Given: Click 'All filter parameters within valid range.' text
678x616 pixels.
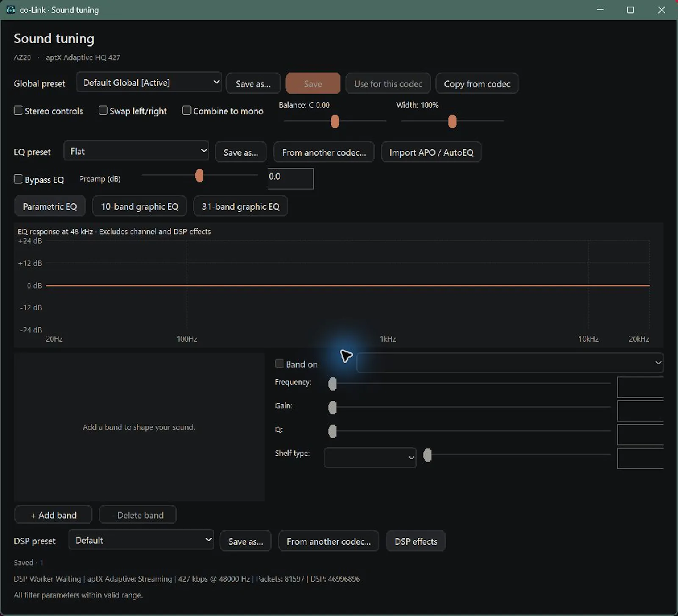Looking at the screenshot, I should 78,595.
